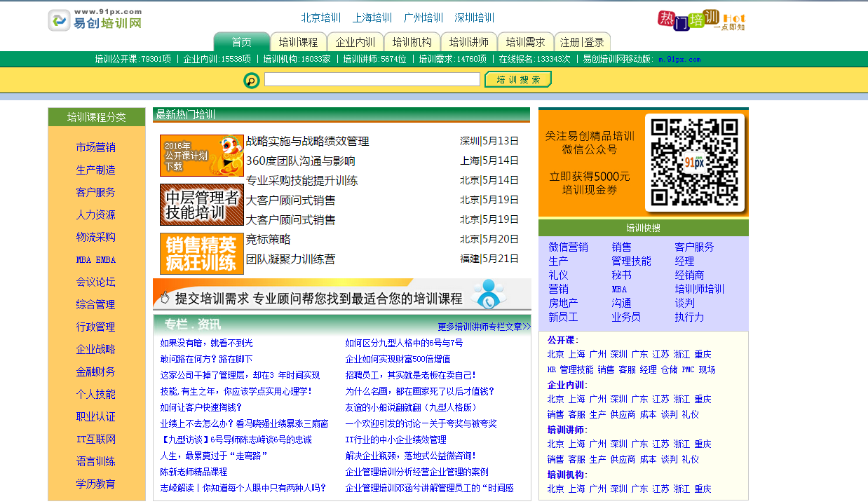Open 管理技能 in 培训快搜
The width and height of the screenshot is (868, 504).
[x=631, y=261]
